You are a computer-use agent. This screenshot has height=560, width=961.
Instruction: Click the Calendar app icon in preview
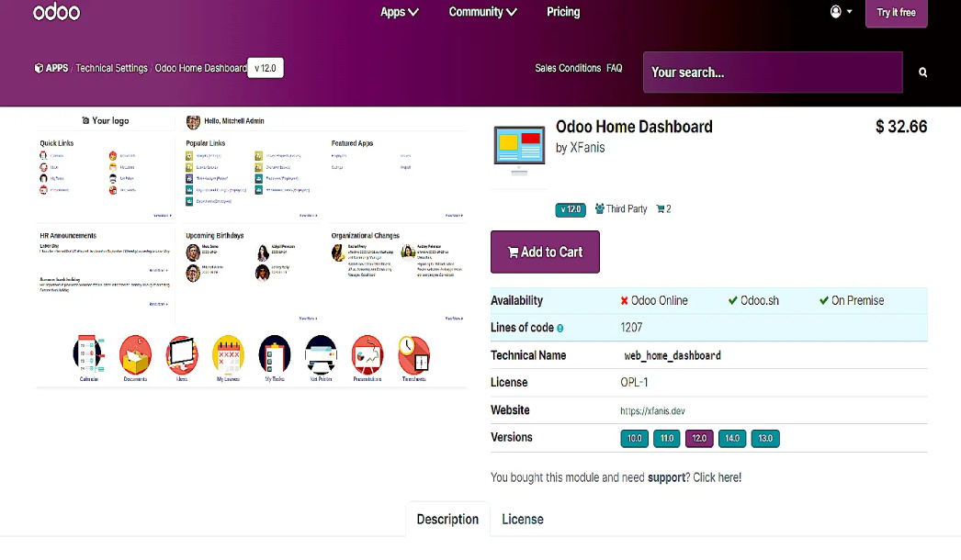[x=89, y=355]
